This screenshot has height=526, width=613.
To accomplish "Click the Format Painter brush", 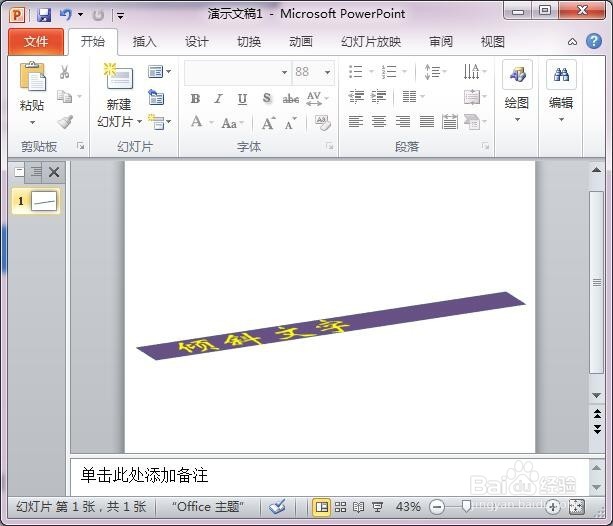I will pyautogui.click(x=65, y=122).
